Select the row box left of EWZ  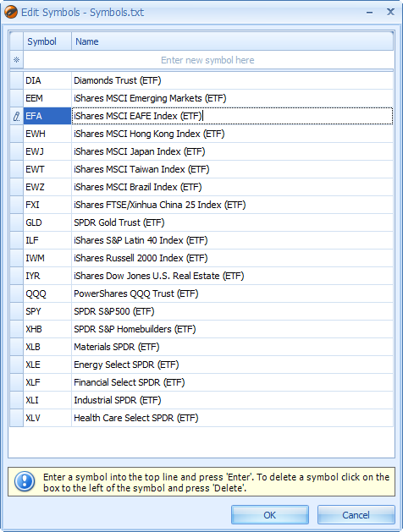[x=16, y=187]
